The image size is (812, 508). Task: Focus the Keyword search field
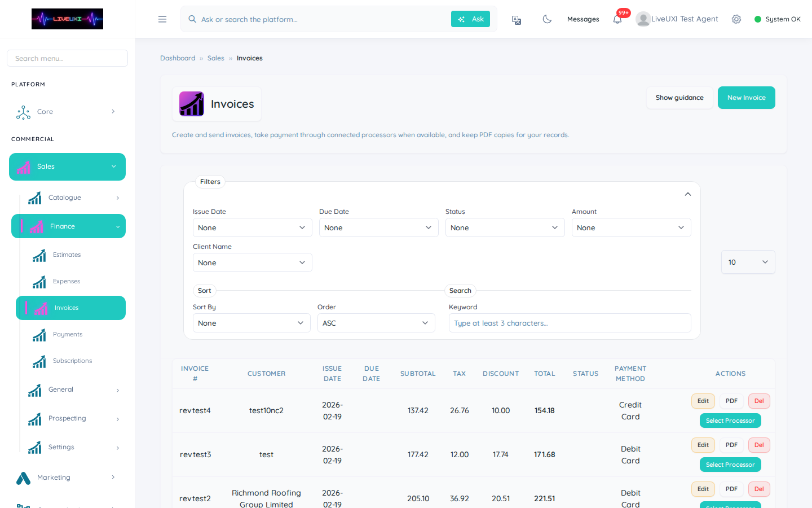click(x=570, y=323)
